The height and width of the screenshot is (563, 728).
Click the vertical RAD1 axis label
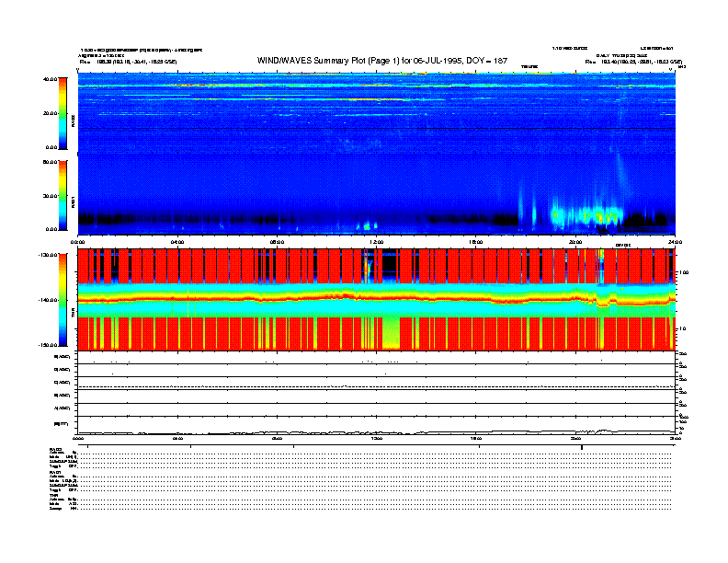point(73,202)
